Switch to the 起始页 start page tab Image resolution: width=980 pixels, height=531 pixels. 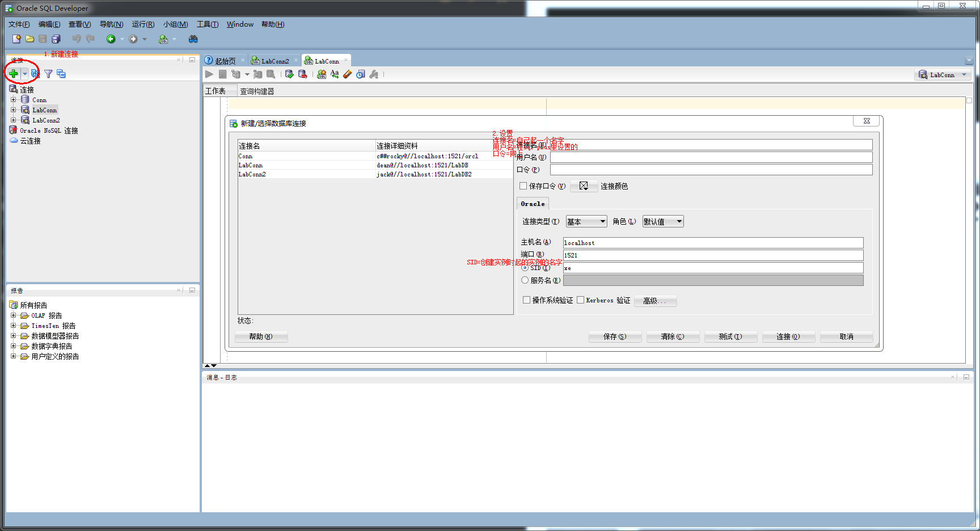tap(225, 61)
